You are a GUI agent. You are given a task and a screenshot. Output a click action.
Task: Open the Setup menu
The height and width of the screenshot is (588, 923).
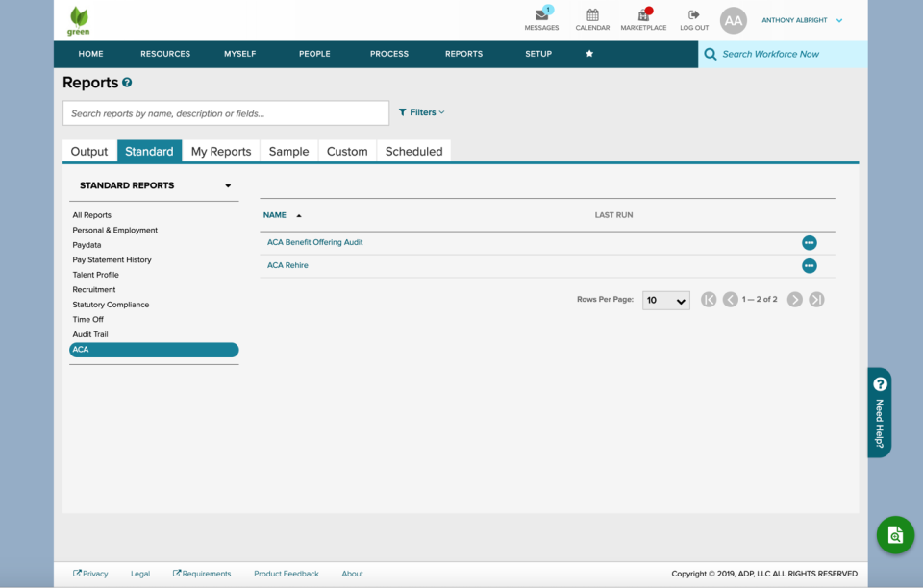[538, 54]
